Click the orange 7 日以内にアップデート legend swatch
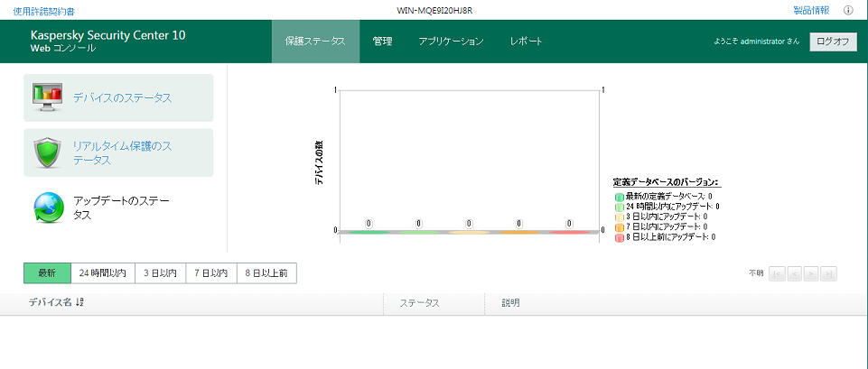Image resolution: width=868 pixels, height=369 pixels. point(620,226)
